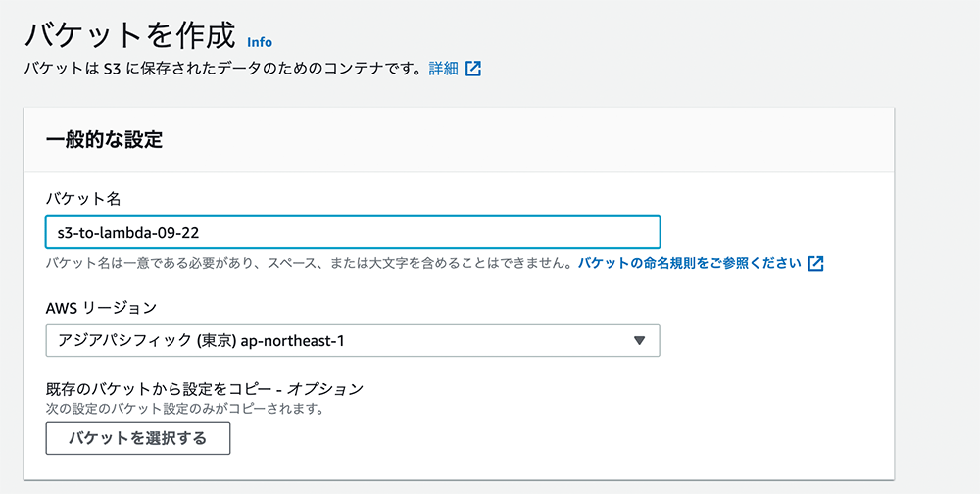Click the S3 container description sentence

[x=222, y=69]
